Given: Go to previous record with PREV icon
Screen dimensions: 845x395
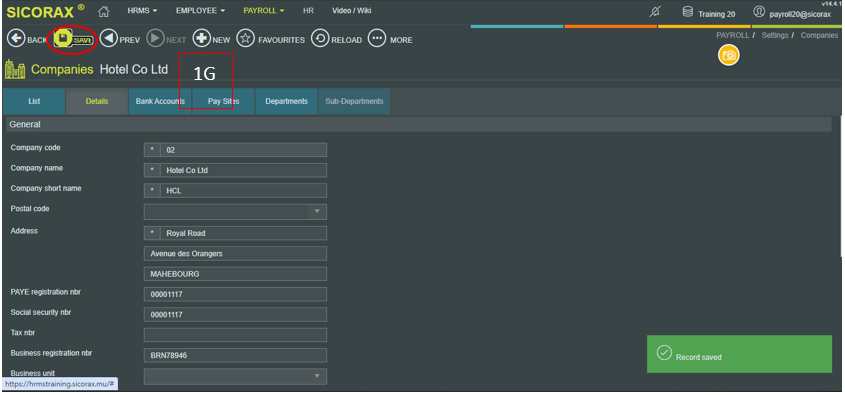Looking at the screenshot, I should point(109,39).
